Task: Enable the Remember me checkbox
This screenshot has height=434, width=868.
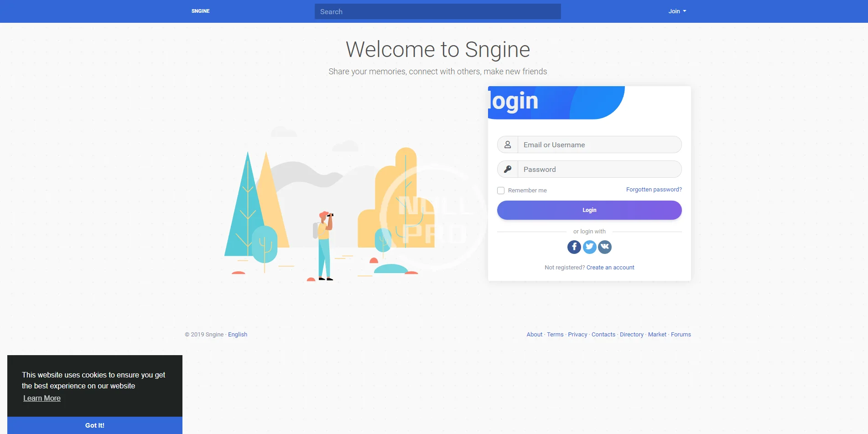Action: [x=501, y=191]
